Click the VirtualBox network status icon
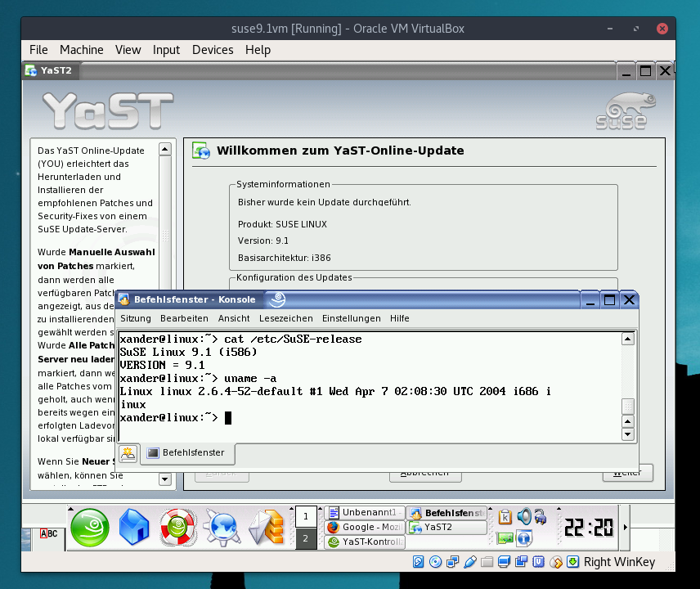700x589 pixels. tap(452, 562)
